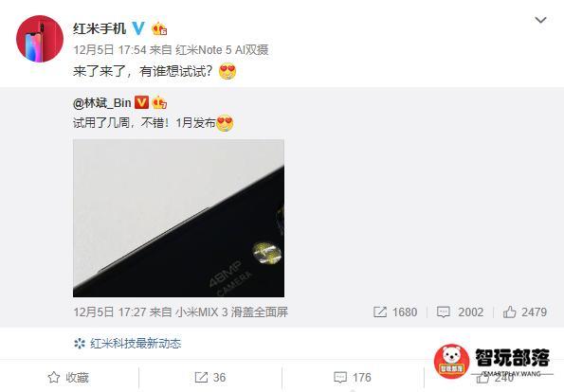Click the 12月5日 17:54 post timestamp
This screenshot has width=564, height=392.
109,49
